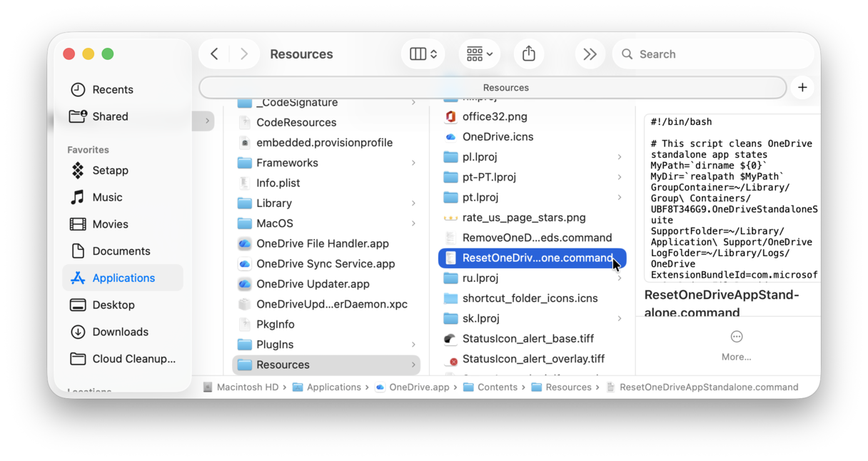Select OneDrive Updater.app
The width and height of the screenshot is (868, 461).
point(326,284)
